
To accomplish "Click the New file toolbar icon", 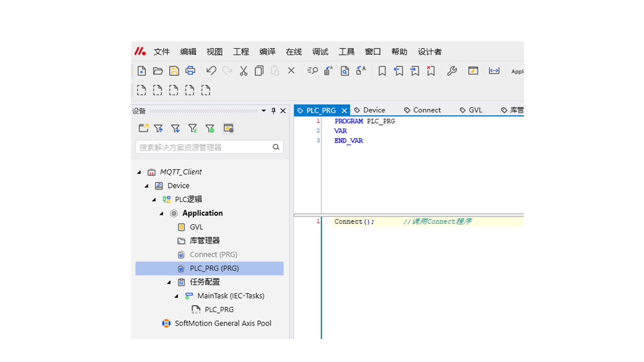I will [x=142, y=71].
